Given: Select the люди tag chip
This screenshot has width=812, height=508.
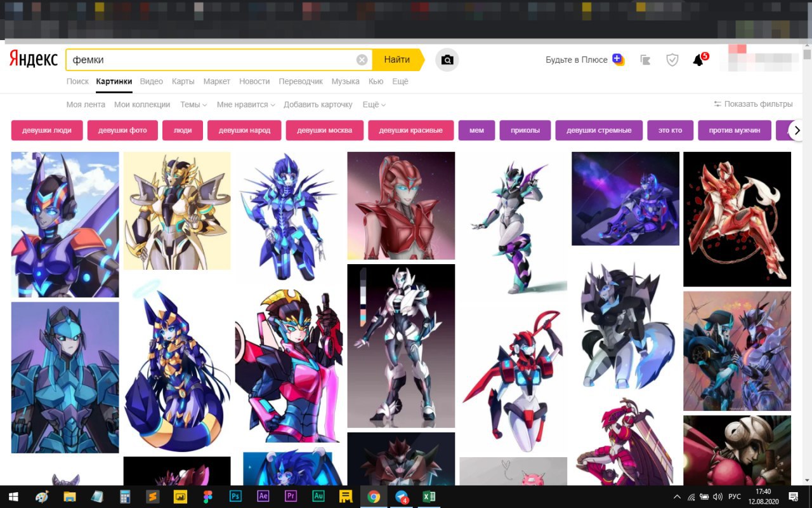Looking at the screenshot, I should (x=183, y=130).
